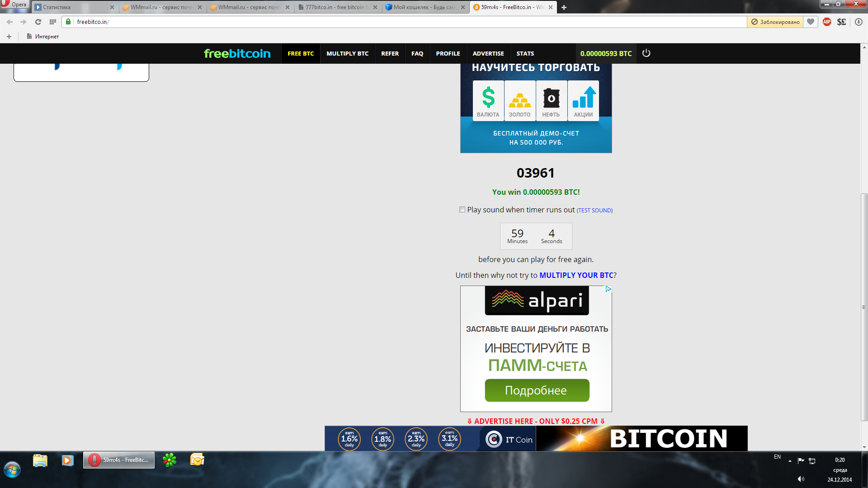Close the 777bitco.in tab
The height and width of the screenshot is (488, 868).
coord(375,7)
